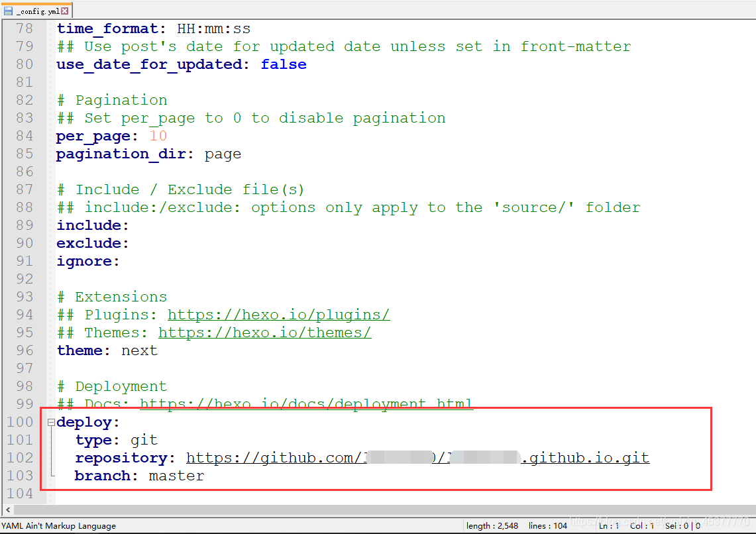Click the 'deploy:' key

click(87, 423)
